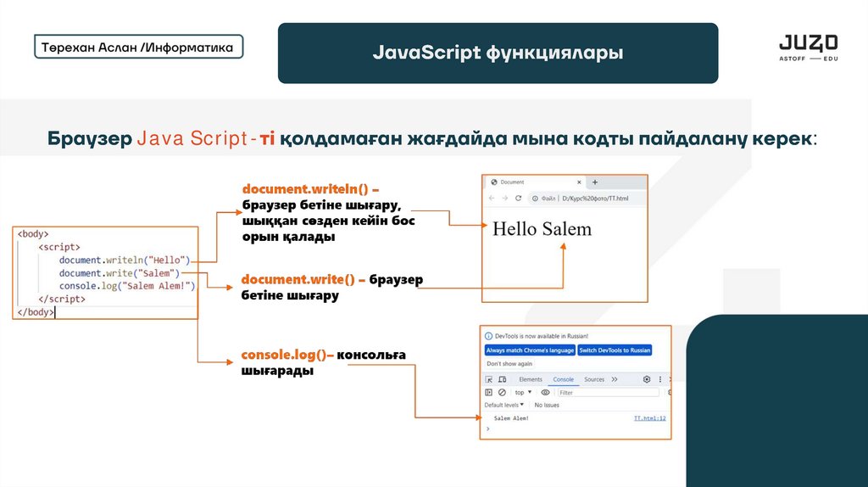Show console sidebar icon
This screenshot has height=487, width=868.
489,392
